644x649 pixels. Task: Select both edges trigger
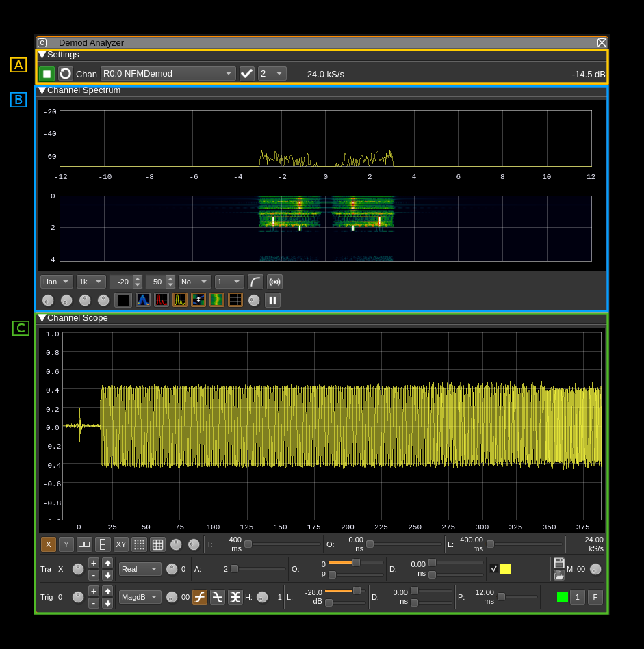[235, 597]
